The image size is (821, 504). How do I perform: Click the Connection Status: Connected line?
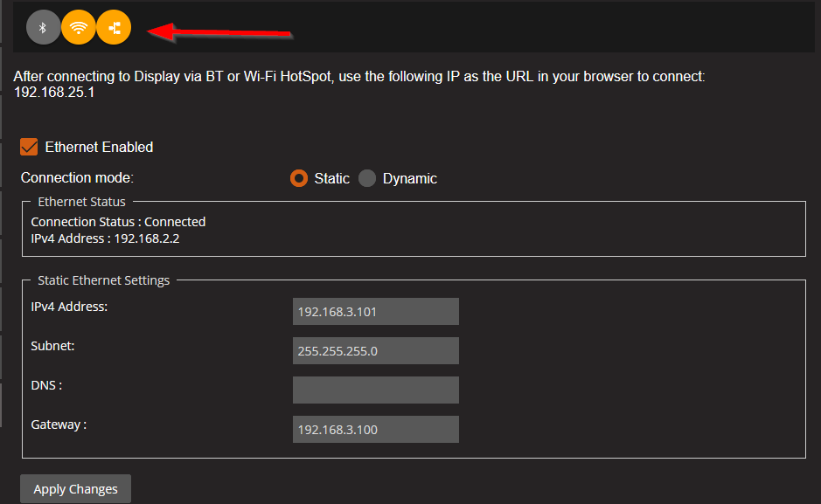[118, 222]
